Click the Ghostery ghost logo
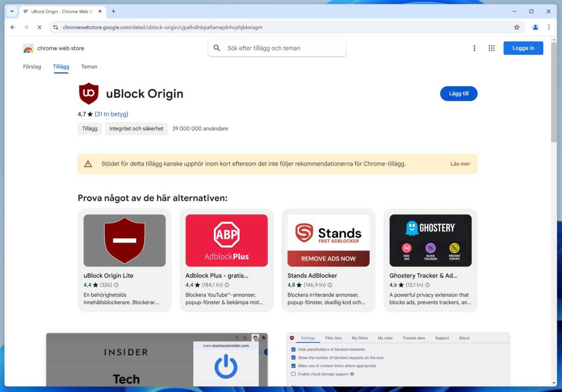 [x=411, y=228]
